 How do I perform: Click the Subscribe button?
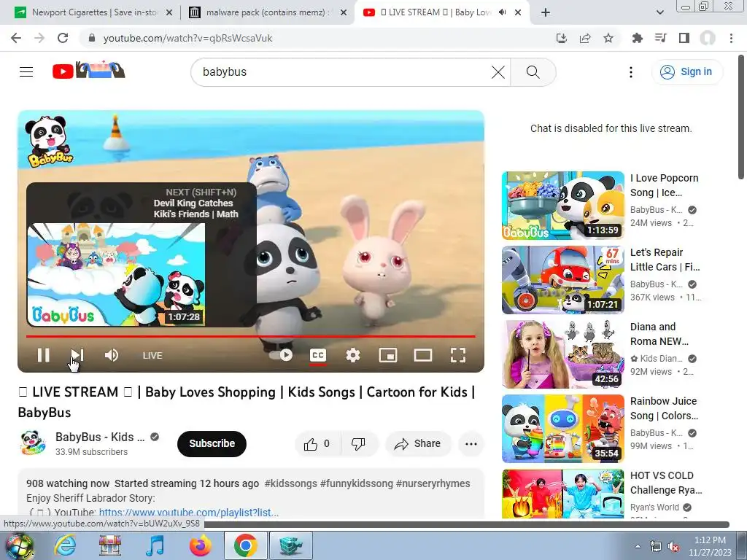pyautogui.click(x=212, y=444)
